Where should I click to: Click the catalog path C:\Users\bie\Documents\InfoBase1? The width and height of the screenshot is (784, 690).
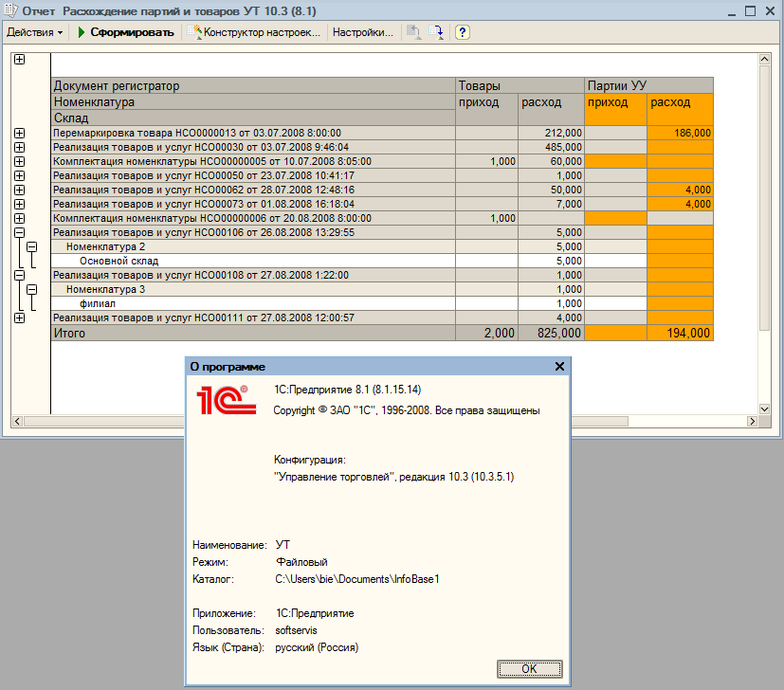[357, 579]
